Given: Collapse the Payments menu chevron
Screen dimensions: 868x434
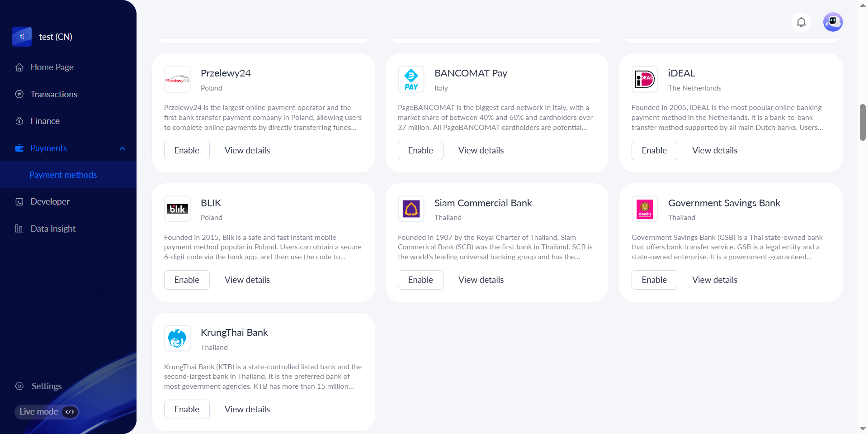Looking at the screenshot, I should (123, 148).
